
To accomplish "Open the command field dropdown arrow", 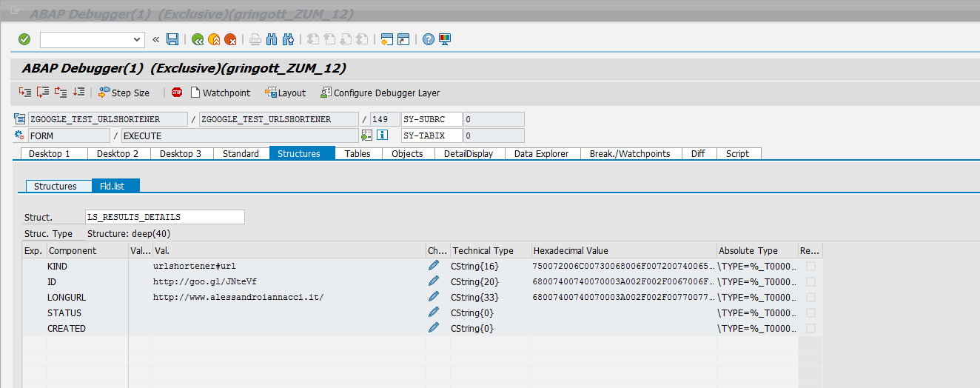I will [137, 39].
